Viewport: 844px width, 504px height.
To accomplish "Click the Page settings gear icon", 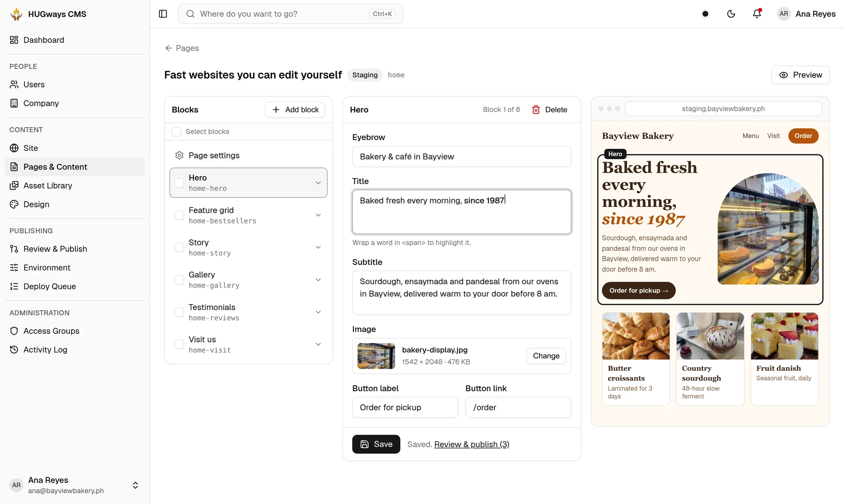I will tap(179, 155).
